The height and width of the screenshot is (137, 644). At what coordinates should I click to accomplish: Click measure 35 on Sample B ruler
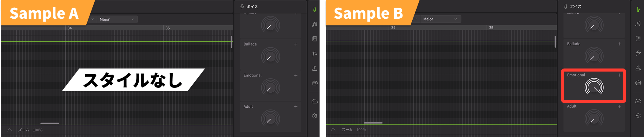[x=491, y=28]
